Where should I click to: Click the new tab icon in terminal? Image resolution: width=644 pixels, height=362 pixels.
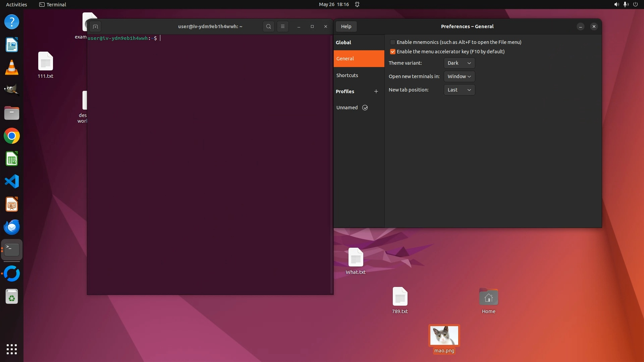[x=95, y=26]
